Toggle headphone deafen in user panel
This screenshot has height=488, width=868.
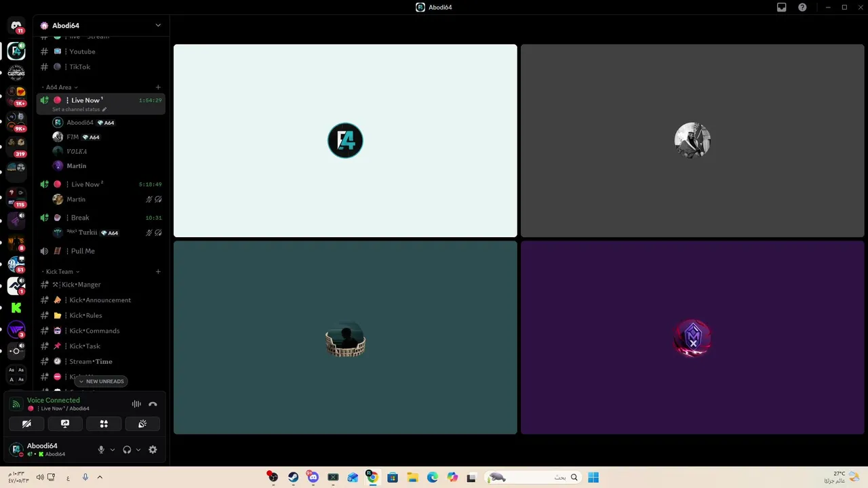pyautogui.click(x=127, y=449)
